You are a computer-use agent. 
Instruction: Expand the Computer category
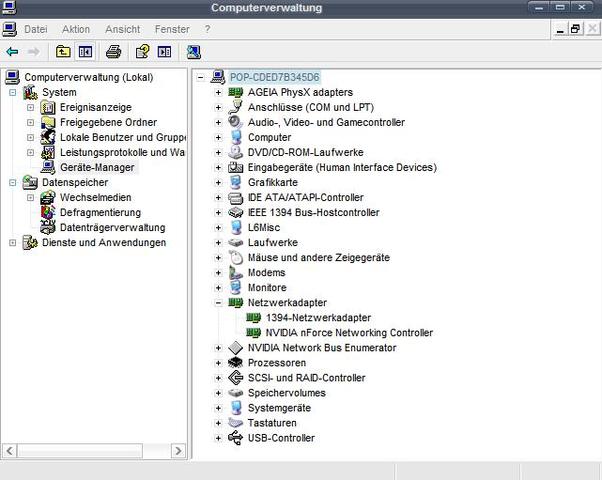click(218, 137)
